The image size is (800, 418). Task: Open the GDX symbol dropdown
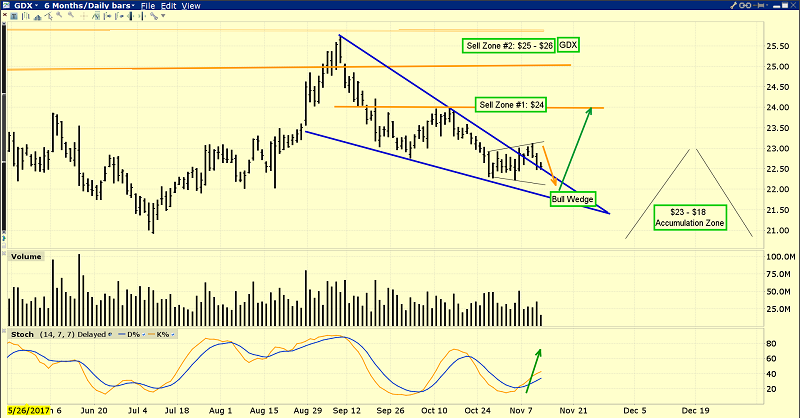[36, 6]
